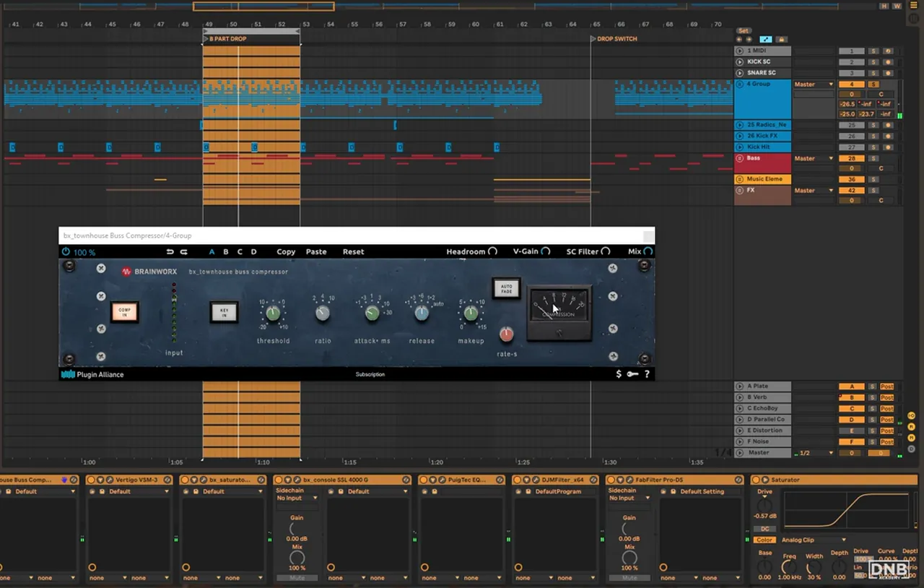Viewport: 924px width, 588px height.
Task: Unfold Vertigo VSM-3 device parameters triangle
Action: (x=101, y=480)
